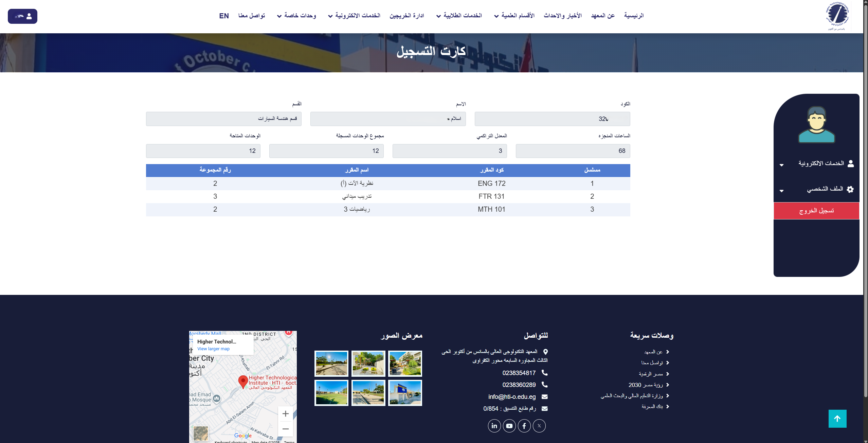Open the YouTube social icon link
The height and width of the screenshot is (443, 868).
tap(509, 426)
